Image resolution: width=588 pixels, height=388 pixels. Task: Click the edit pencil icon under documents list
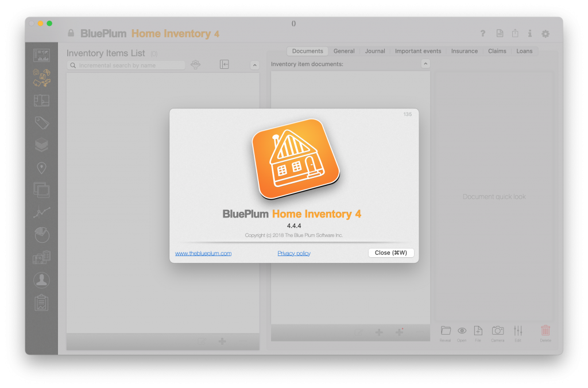[358, 332]
